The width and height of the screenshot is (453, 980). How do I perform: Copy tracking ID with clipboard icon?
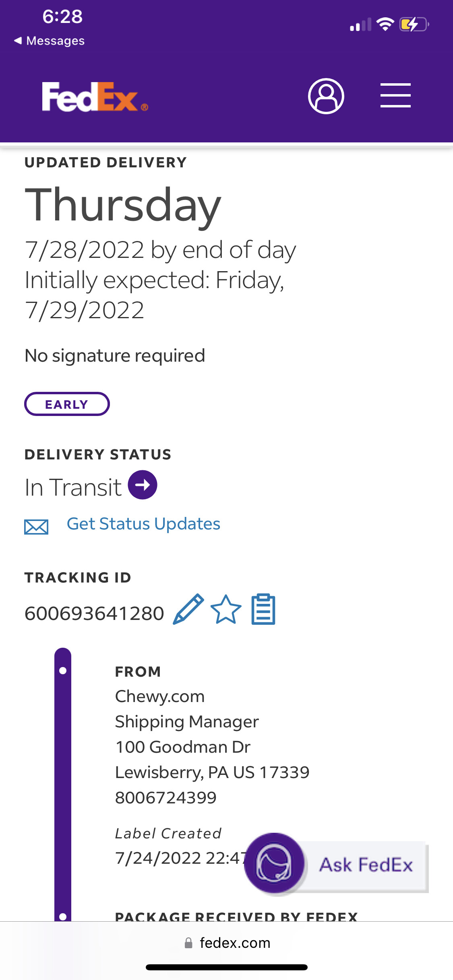point(263,610)
